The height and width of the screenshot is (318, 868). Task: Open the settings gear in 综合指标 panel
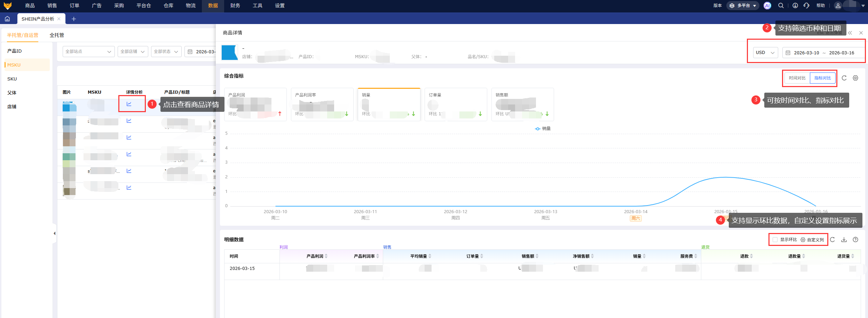(855, 78)
